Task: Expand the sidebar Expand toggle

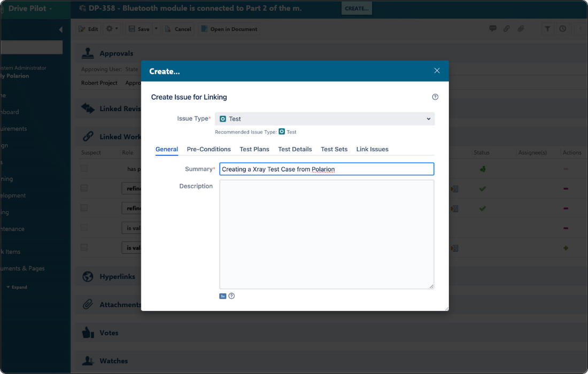Action: pyautogui.click(x=17, y=287)
